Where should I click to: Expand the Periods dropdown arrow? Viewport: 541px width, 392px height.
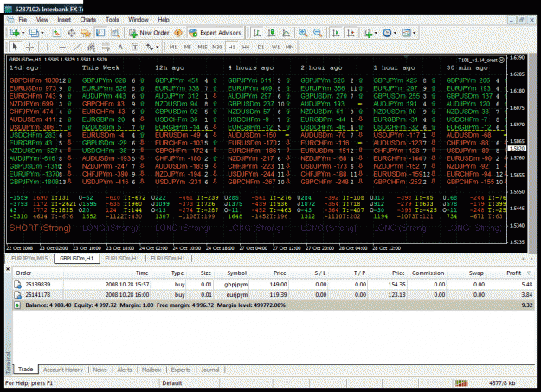pyautogui.click(x=395, y=33)
